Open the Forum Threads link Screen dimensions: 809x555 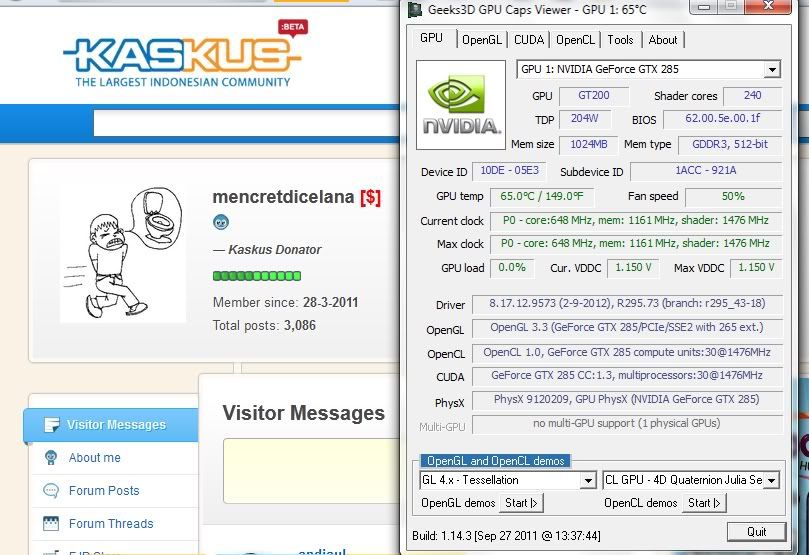click(x=111, y=524)
